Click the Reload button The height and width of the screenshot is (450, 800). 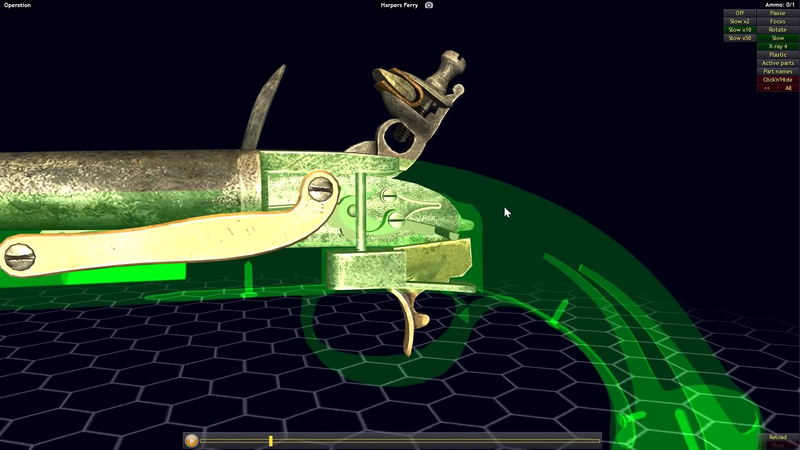tap(777, 437)
